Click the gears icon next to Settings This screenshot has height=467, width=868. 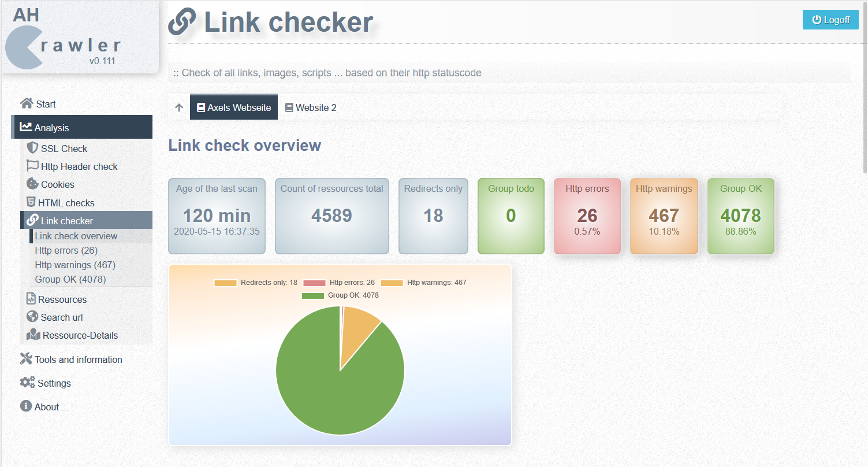point(27,383)
